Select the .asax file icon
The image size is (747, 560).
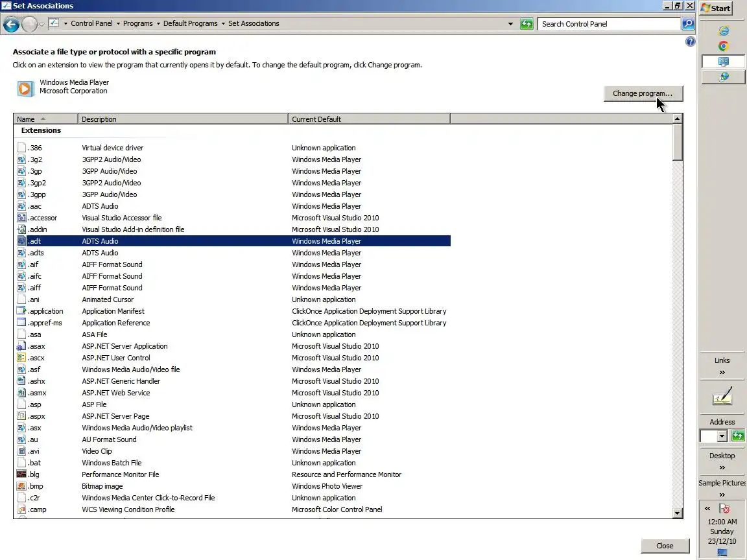pyautogui.click(x=21, y=346)
